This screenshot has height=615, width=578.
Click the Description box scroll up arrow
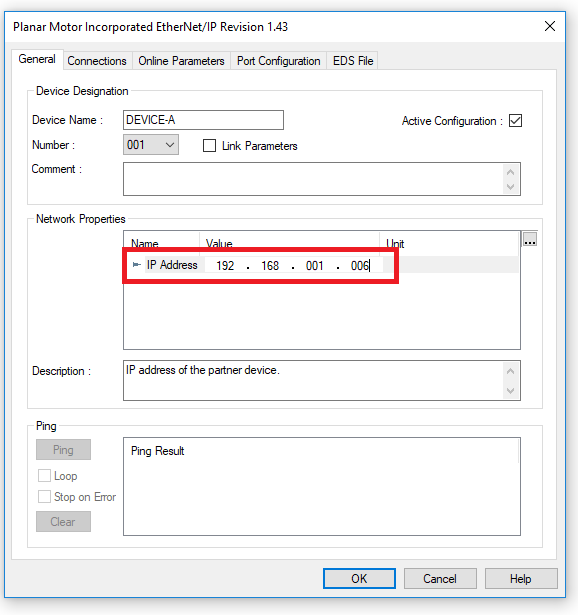[x=510, y=371]
